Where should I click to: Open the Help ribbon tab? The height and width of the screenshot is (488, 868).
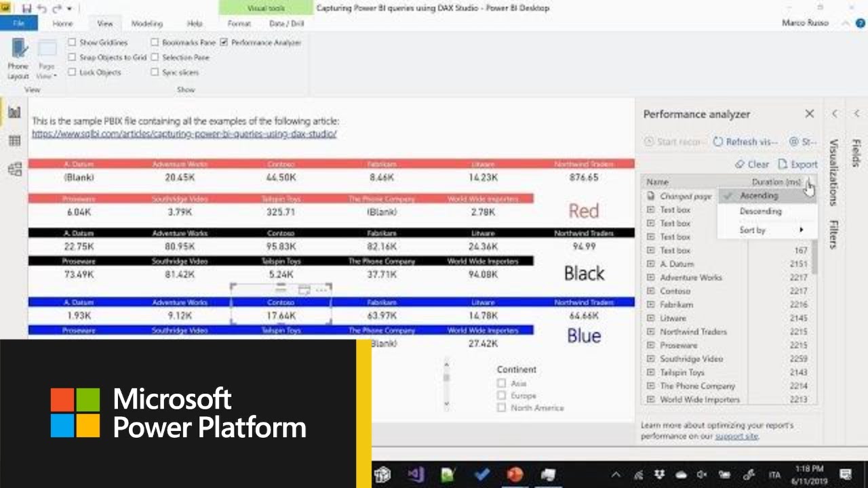point(195,23)
